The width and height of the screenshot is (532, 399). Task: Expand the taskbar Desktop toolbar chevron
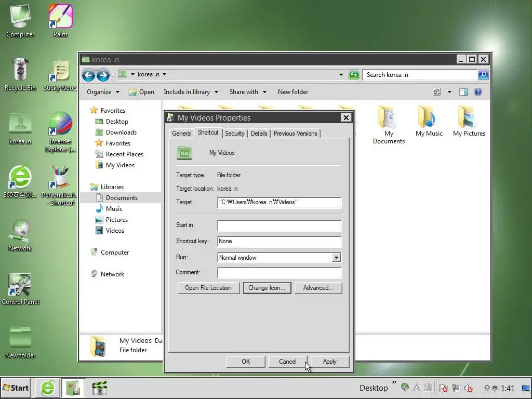[394, 382]
